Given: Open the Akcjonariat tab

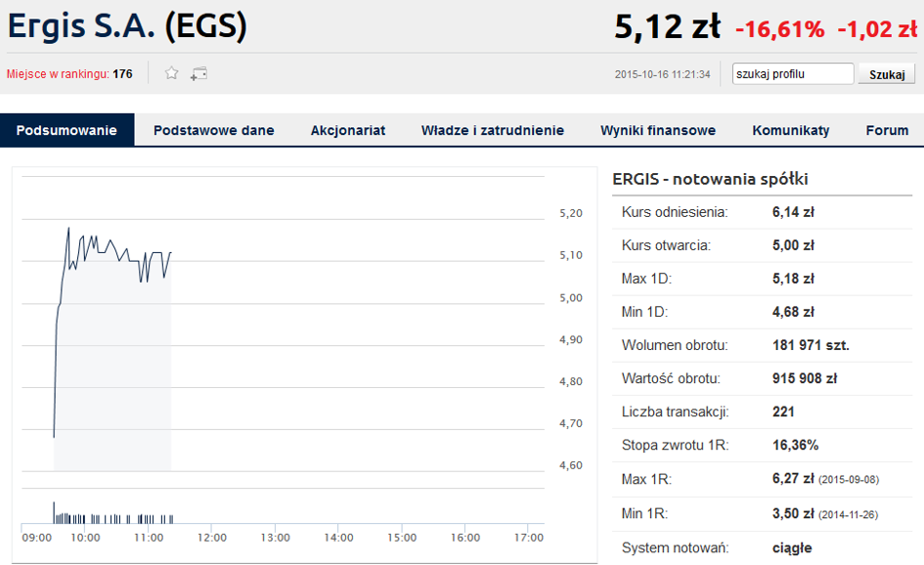Looking at the screenshot, I should point(348,130).
